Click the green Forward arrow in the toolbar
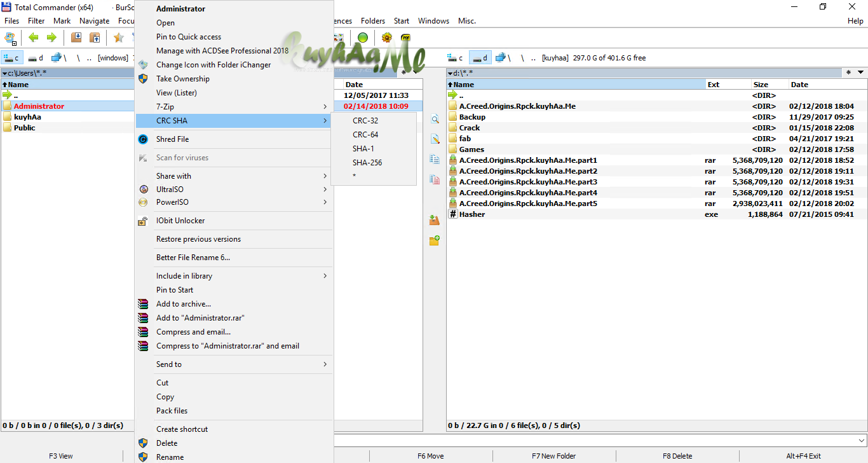 pyautogui.click(x=51, y=38)
